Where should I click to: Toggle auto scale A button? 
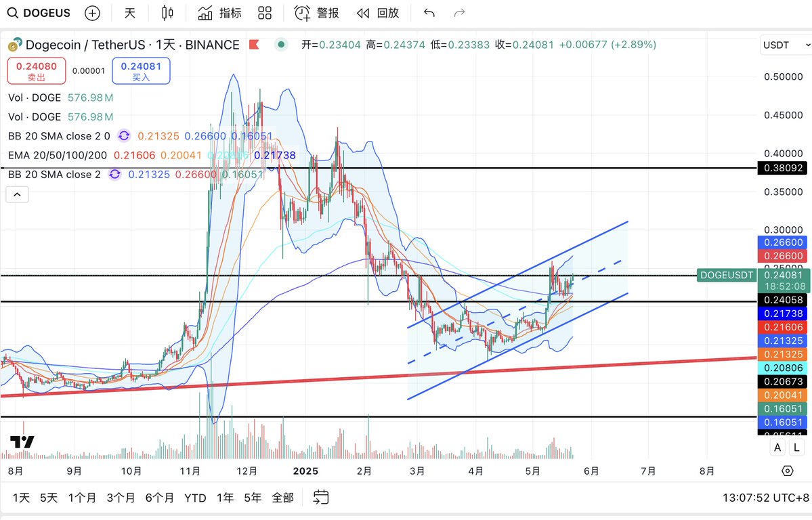[x=777, y=448]
